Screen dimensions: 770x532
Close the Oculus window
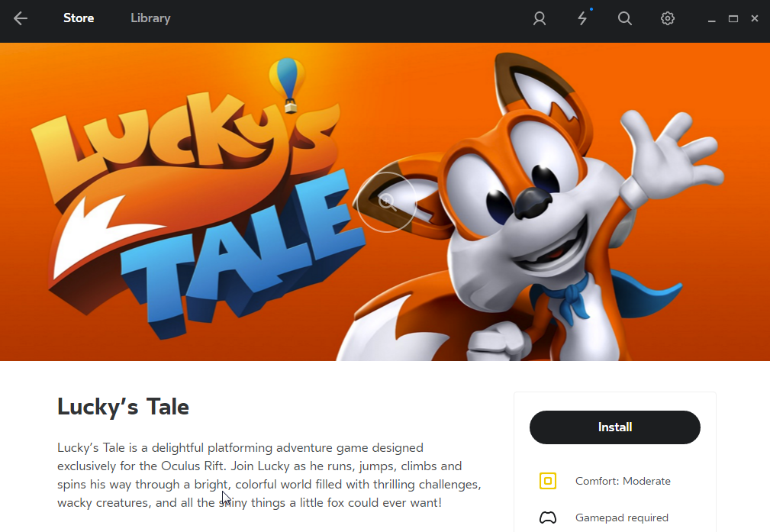[x=755, y=18]
